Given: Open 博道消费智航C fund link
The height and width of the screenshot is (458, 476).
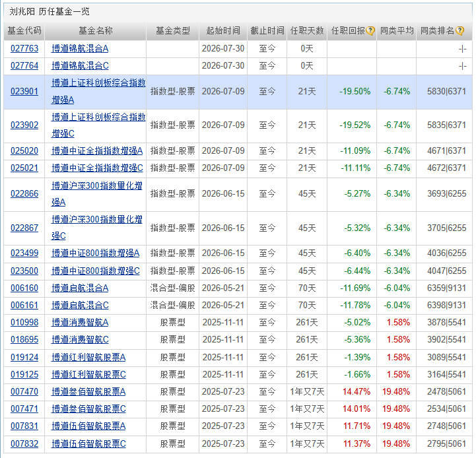Looking at the screenshot, I should point(80,340).
